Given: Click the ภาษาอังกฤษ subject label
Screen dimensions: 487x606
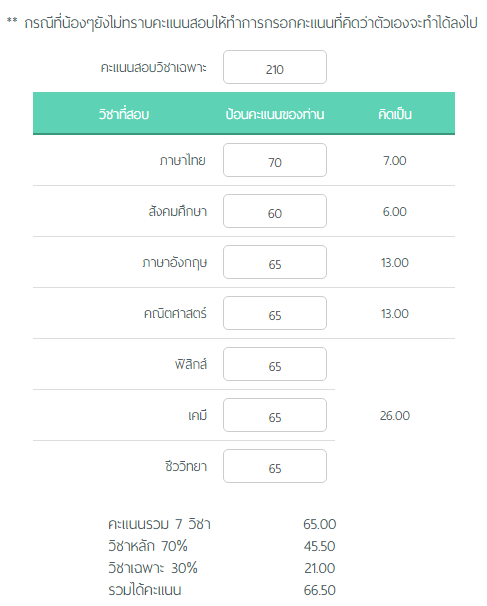Looking at the screenshot, I should tap(175, 263).
